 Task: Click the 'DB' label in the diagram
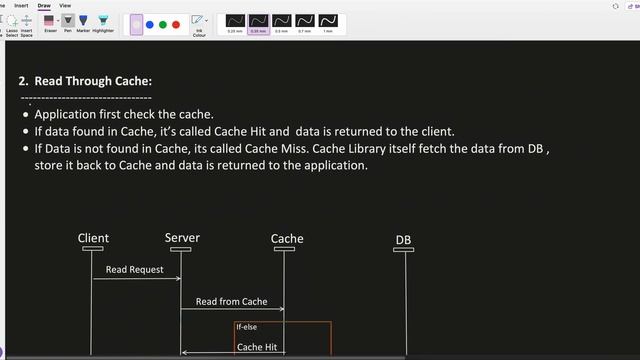(x=403, y=240)
